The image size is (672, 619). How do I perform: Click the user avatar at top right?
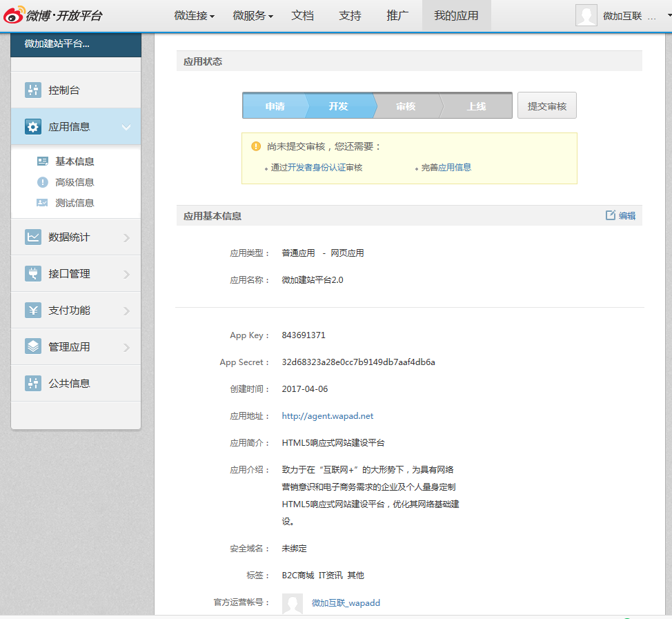(x=586, y=15)
